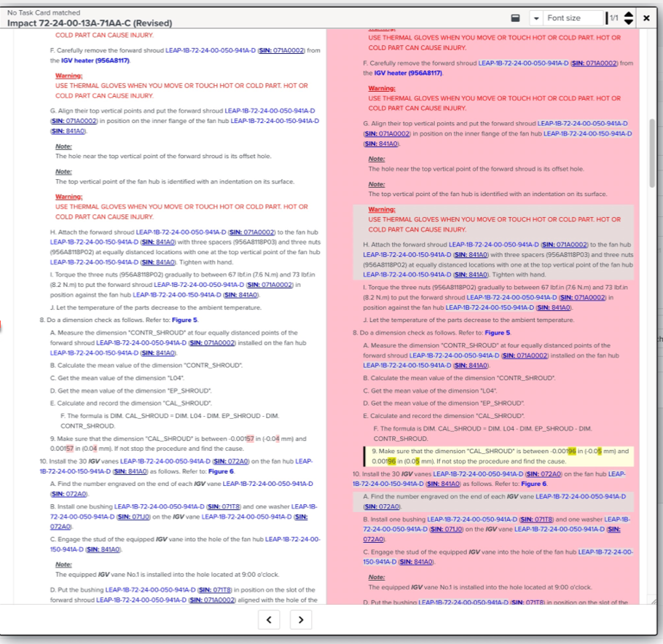Open Figure 6 link in left pane
The width and height of the screenshot is (663, 644).
[x=221, y=471]
